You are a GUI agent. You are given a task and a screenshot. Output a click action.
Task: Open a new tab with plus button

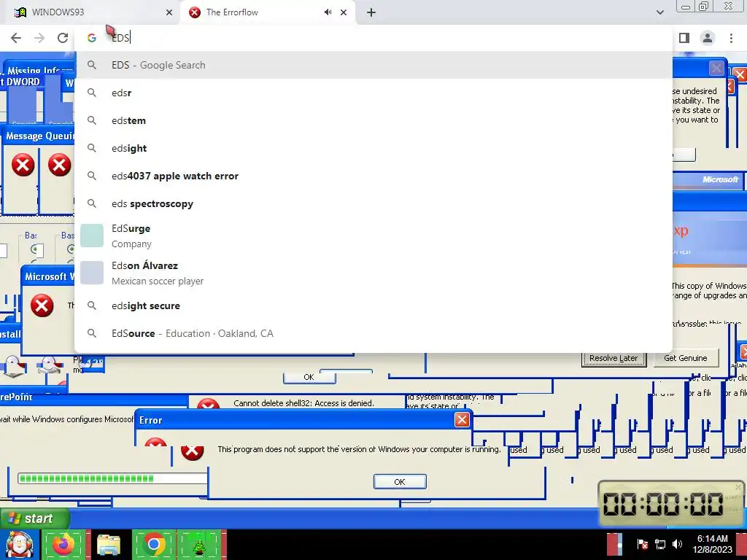click(371, 12)
